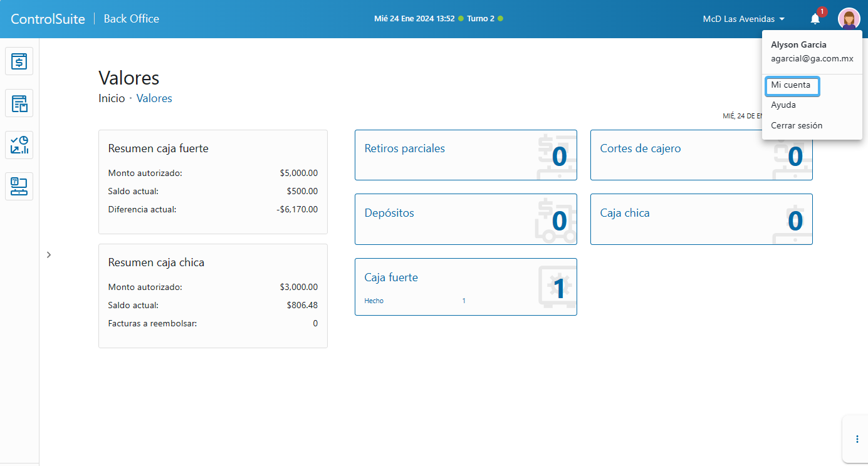
Task: Open the Caja chica card
Action: [701, 219]
